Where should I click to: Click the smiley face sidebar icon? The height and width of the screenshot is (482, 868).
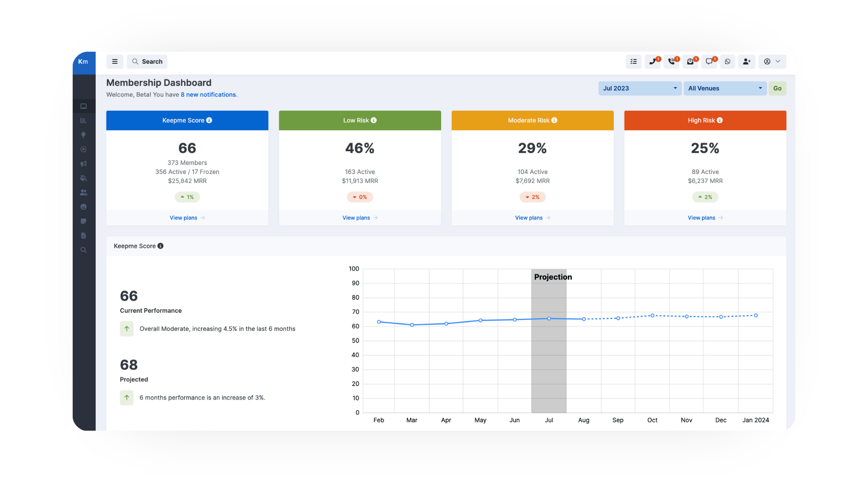(83, 207)
